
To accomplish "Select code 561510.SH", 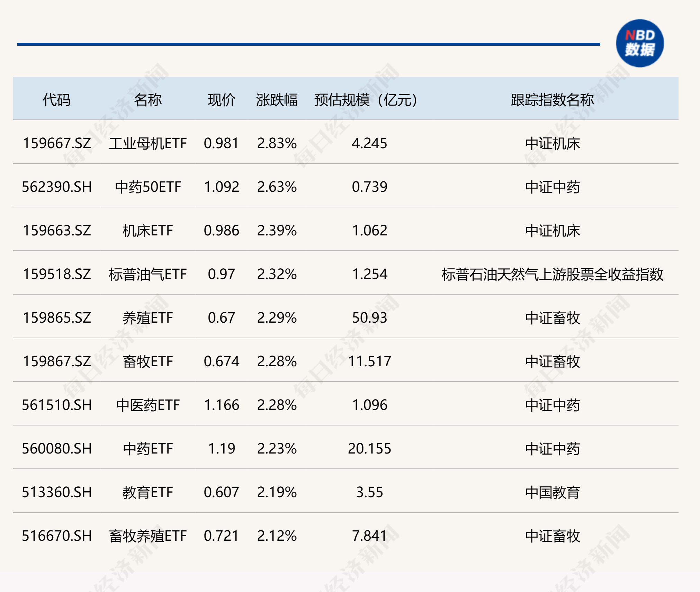I will tap(57, 405).
